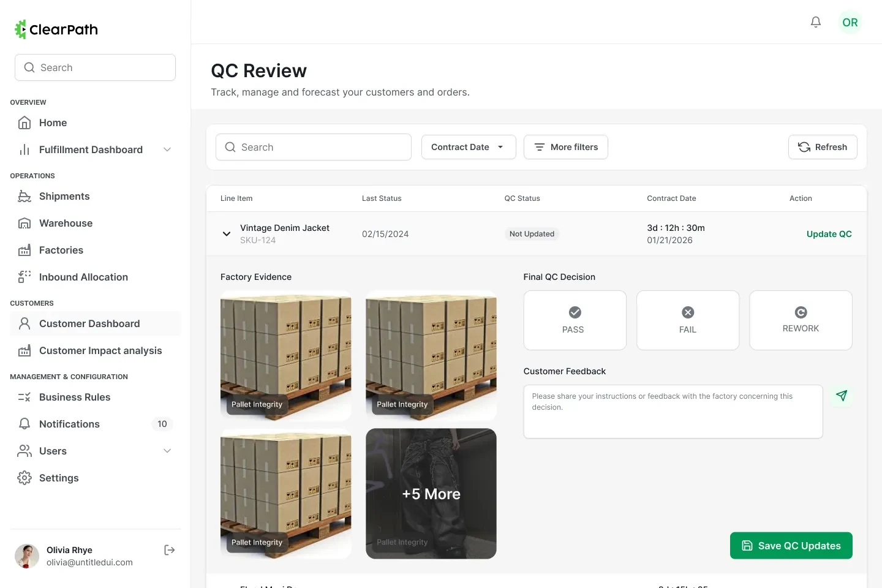Collapse the Vintage Denim Jacket row
882x588 pixels.
pyautogui.click(x=226, y=234)
